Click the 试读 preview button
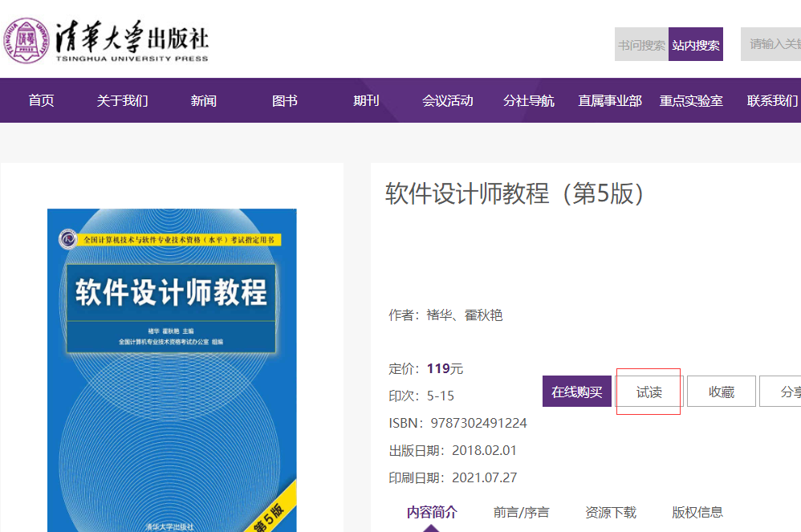The width and height of the screenshot is (801, 532). [x=649, y=392]
